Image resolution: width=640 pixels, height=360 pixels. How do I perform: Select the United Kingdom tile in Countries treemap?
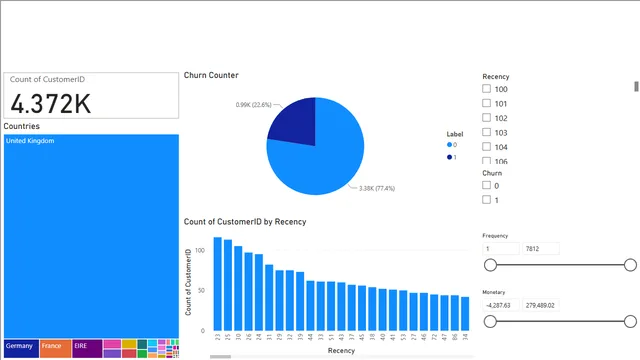91,236
